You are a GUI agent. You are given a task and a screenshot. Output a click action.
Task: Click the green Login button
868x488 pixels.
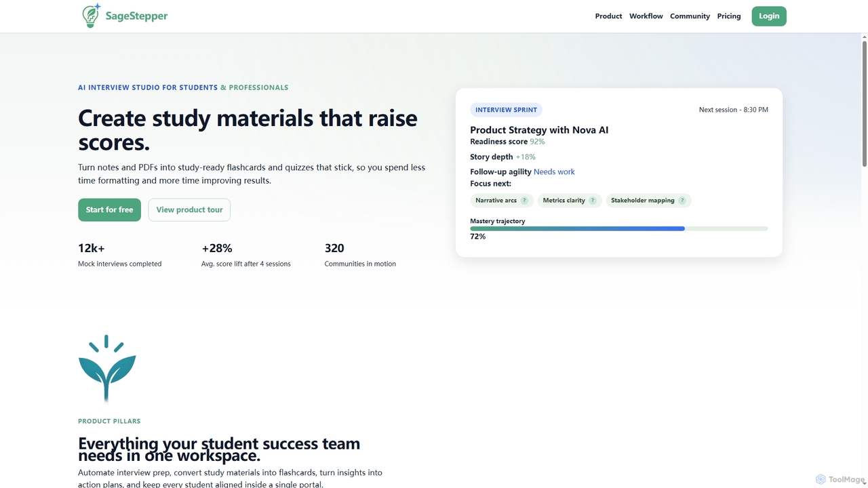(x=769, y=16)
